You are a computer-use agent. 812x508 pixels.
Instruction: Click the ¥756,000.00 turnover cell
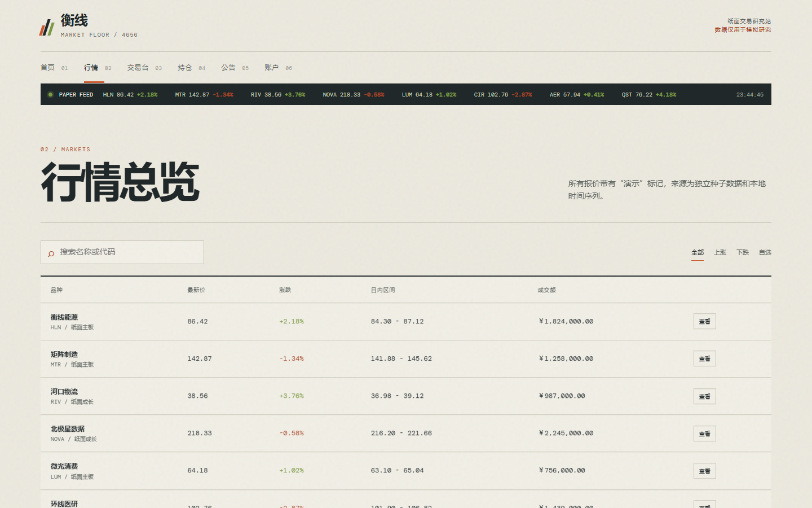562,471
